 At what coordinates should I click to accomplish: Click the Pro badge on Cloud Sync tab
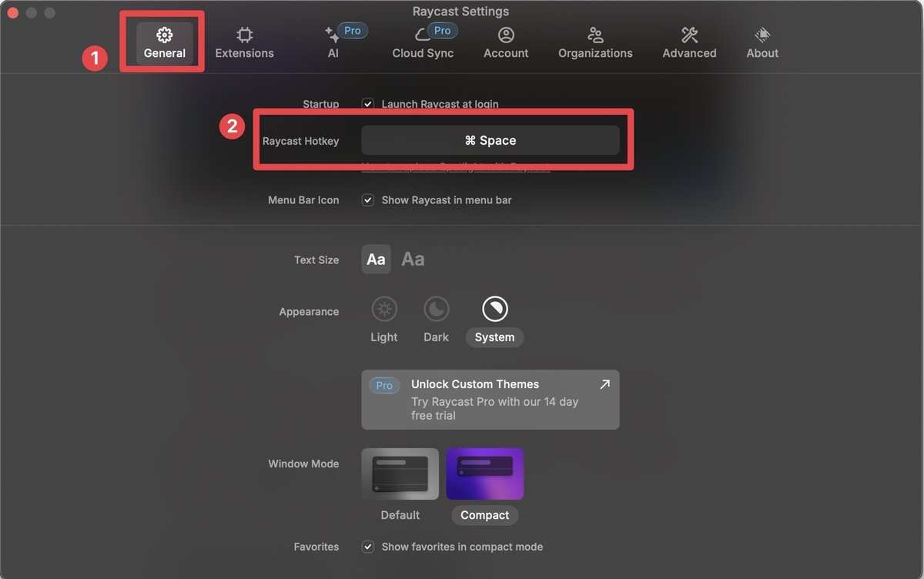click(443, 31)
